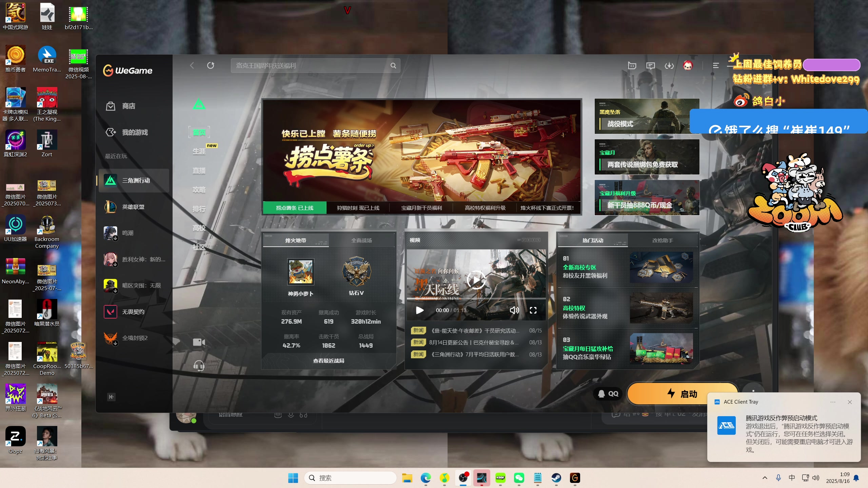The image size is (868, 488).
Task: Open activity 02 高校特权
Action: pyautogui.click(x=628, y=308)
